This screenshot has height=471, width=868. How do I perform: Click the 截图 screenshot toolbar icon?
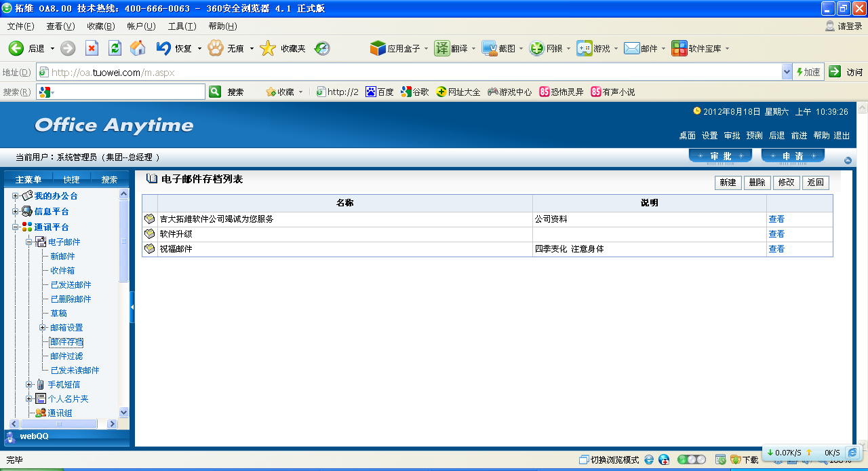[490, 48]
